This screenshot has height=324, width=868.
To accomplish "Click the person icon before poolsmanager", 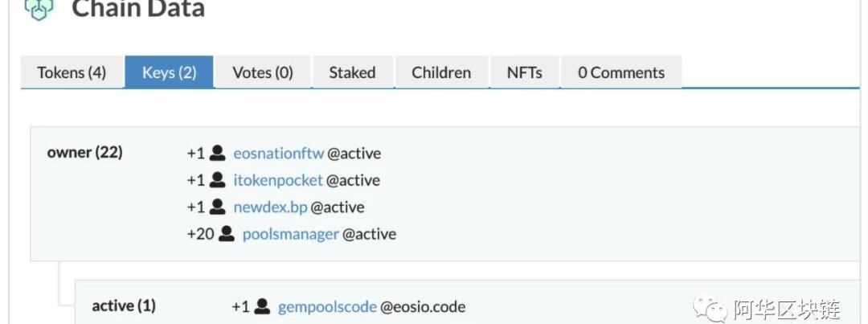I will 226,234.
